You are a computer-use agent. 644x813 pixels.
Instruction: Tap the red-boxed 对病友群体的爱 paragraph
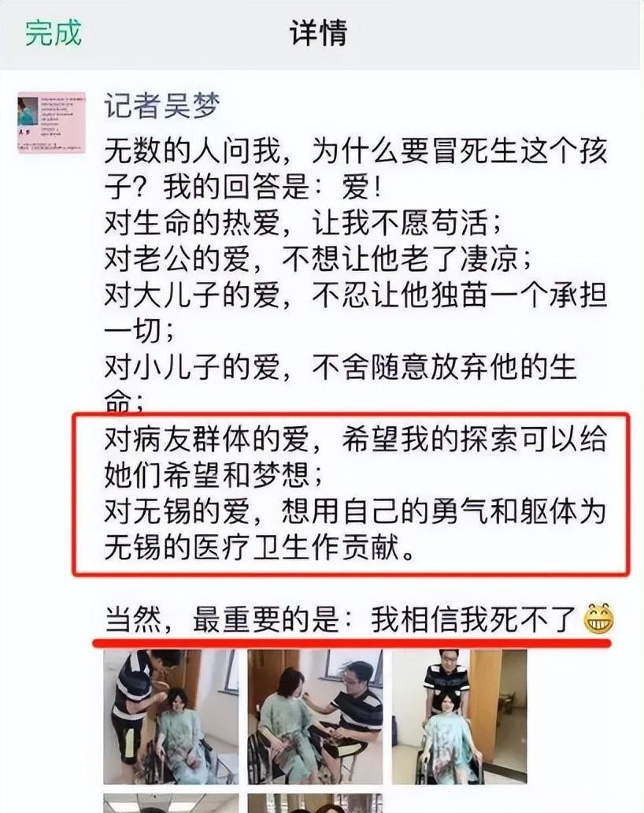355,456
